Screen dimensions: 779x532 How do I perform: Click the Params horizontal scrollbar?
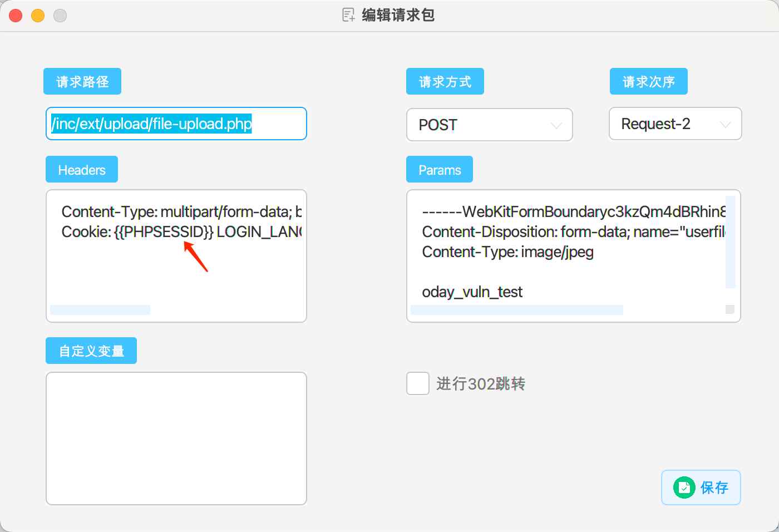(516, 310)
